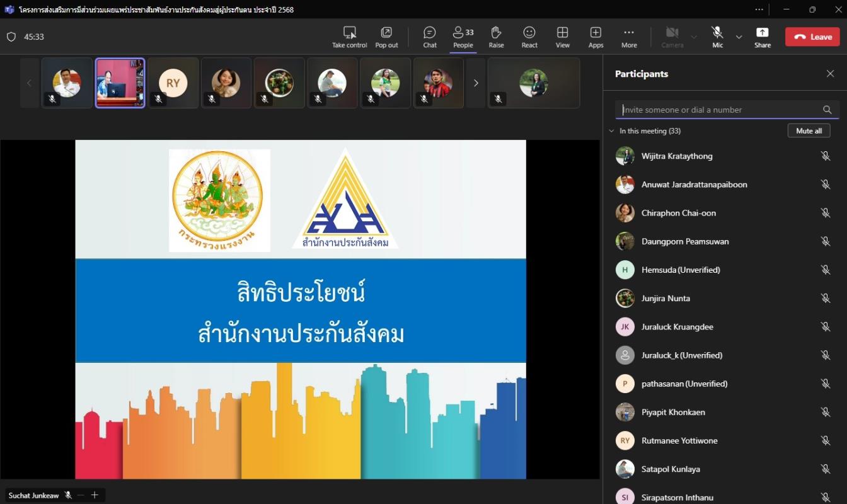The width and height of the screenshot is (847, 504).
Task: Click the Invite someone search field
Action: (x=718, y=110)
